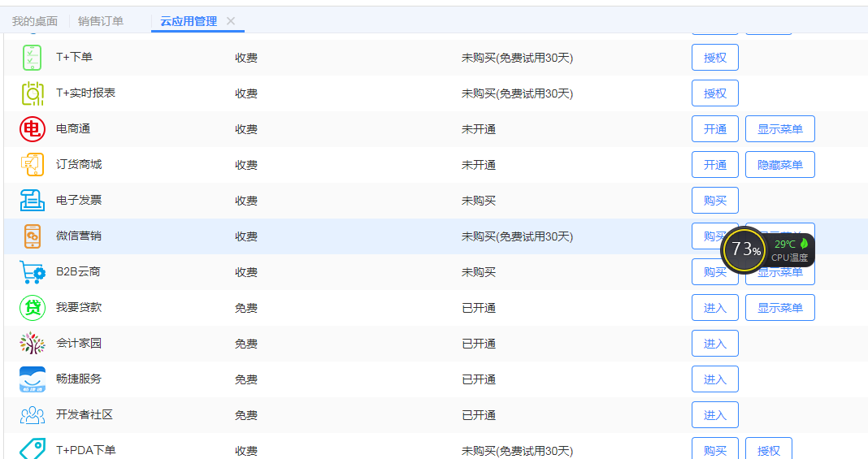Click the 会计家园 tree icon
Viewport: 868px width, 459px height.
pos(33,344)
